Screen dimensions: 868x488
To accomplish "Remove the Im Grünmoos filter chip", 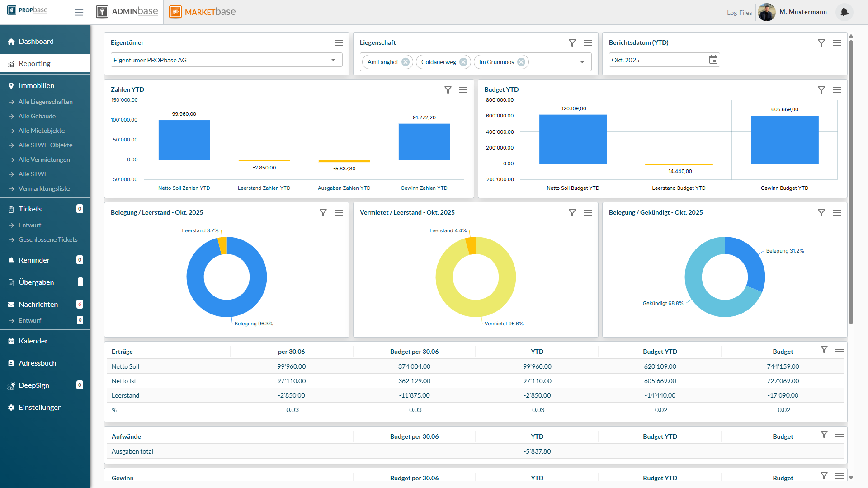I will (521, 62).
